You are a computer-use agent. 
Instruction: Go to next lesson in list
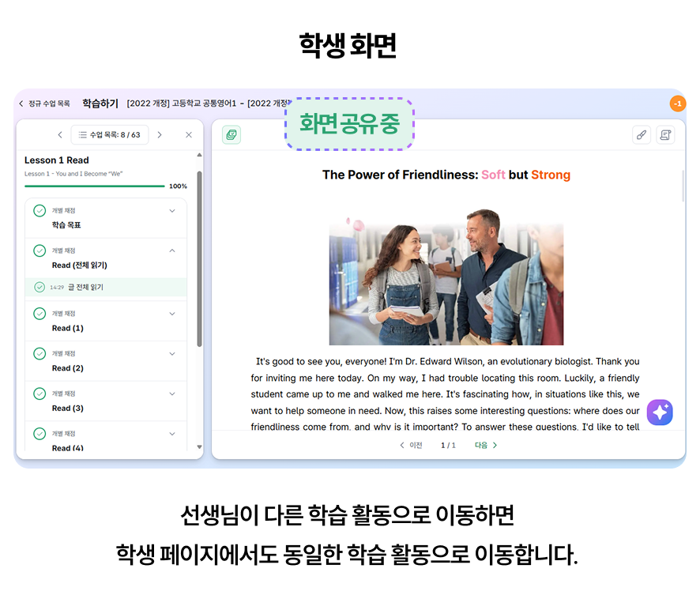pos(160,135)
